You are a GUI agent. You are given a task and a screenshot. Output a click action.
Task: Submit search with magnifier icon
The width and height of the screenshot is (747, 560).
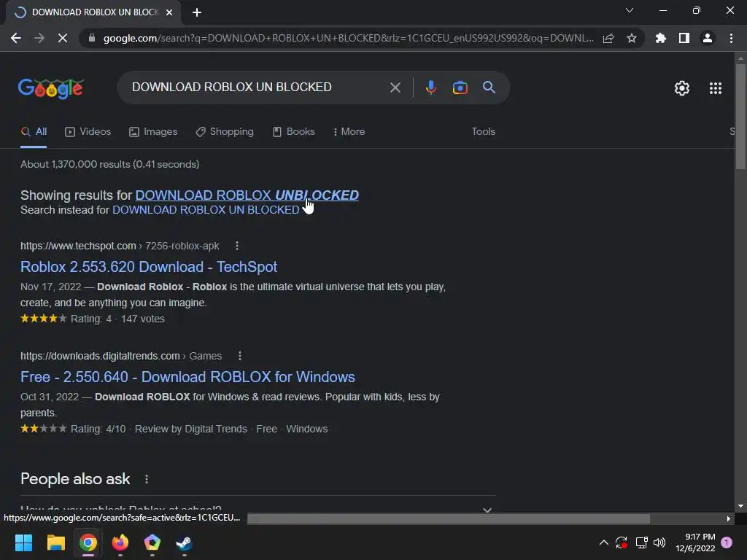pyautogui.click(x=489, y=87)
